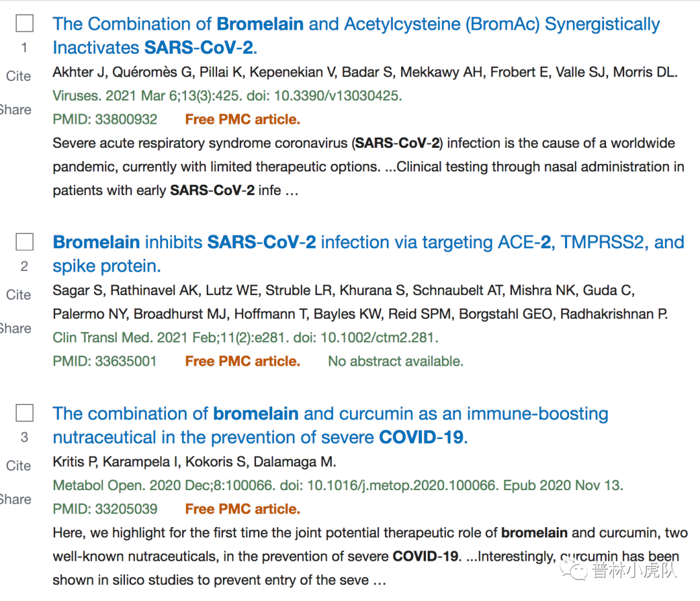Image resolution: width=700 pixels, height=601 pixels.
Task: Click the PMID 33205039 identifier
Action: click(x=105, y=509)
